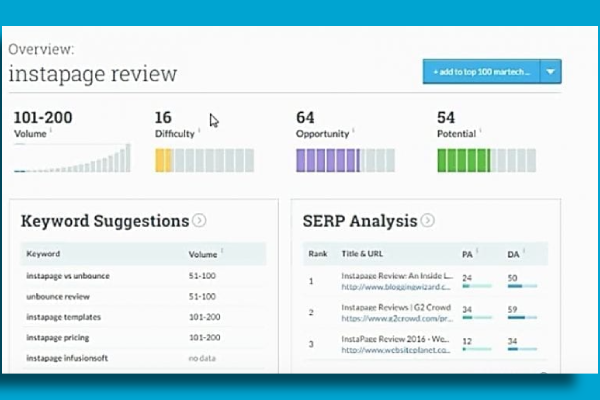Click the SERP Analysis heading
This screenshot has width=600, height=400.
(360, 221)
